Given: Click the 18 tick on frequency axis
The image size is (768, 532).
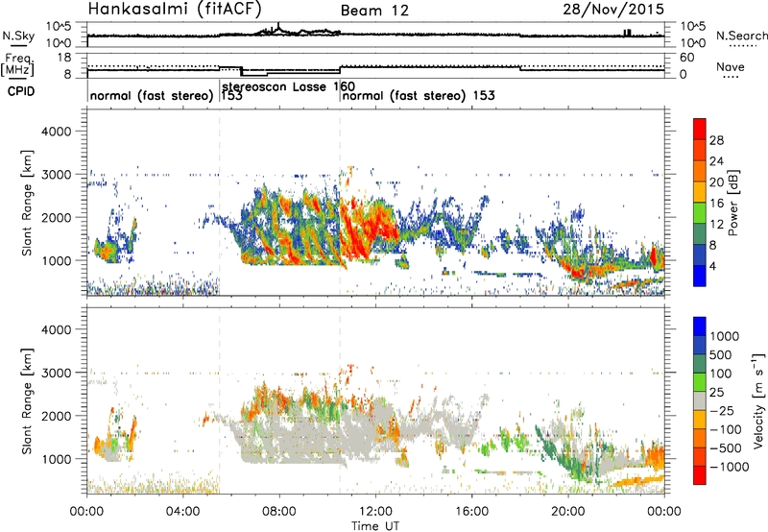Looking at the screenshot, I should click(64, 58).
